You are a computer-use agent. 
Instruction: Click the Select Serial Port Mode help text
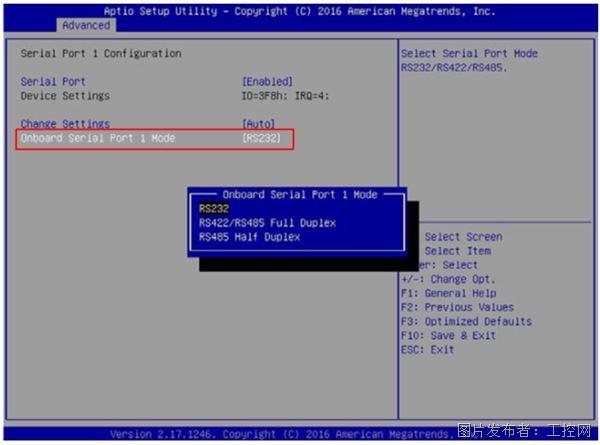470,53
